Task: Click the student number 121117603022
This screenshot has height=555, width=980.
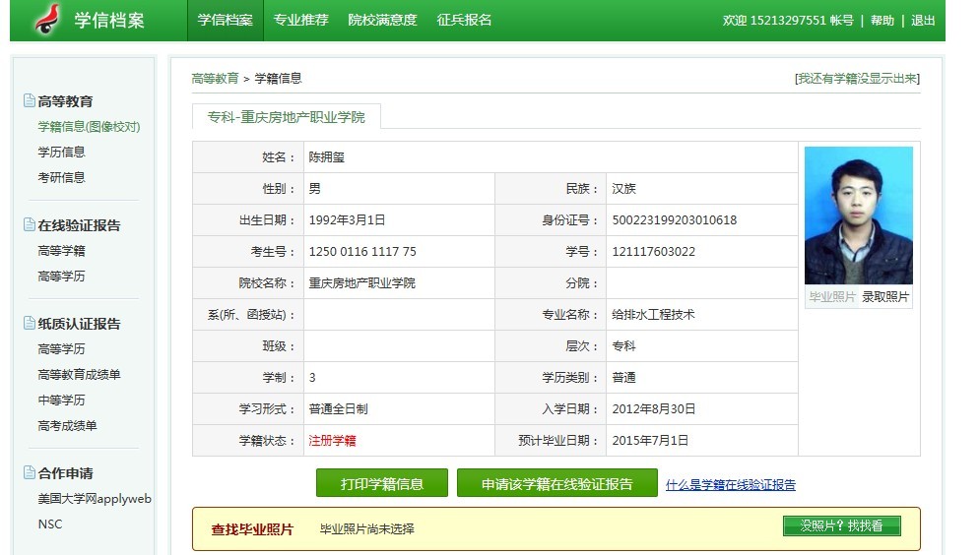Action: 653,252
